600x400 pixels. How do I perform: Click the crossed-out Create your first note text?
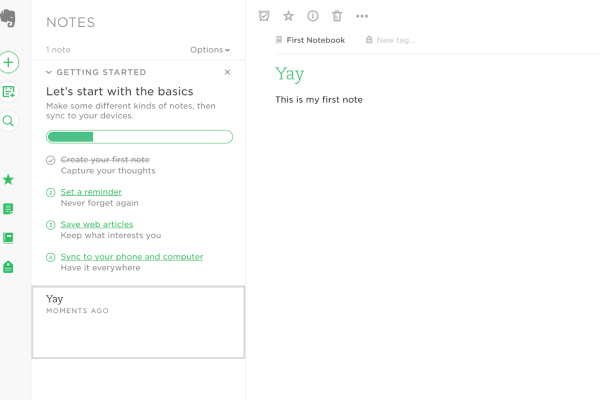coord(105,160)
